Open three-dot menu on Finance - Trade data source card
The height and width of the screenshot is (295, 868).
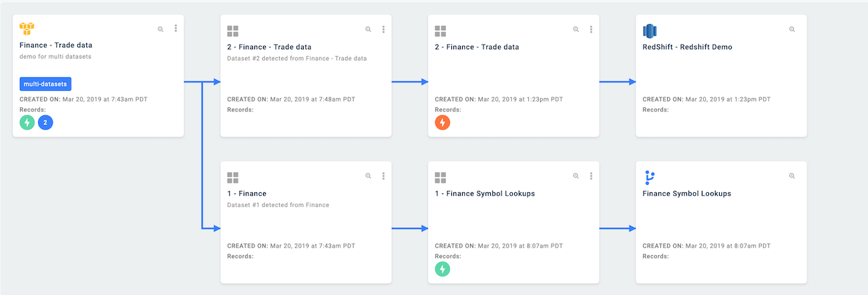coord(176,29)
